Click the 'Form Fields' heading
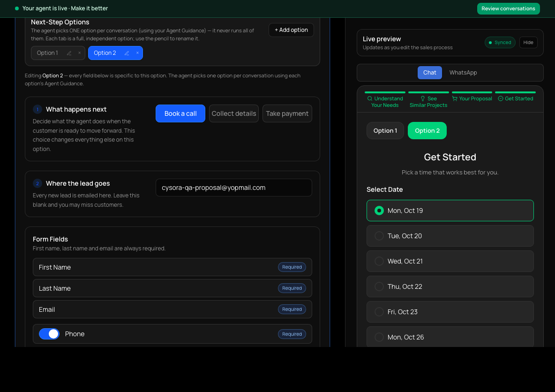Viewport: 555px width, 392px height. [50, 240]
